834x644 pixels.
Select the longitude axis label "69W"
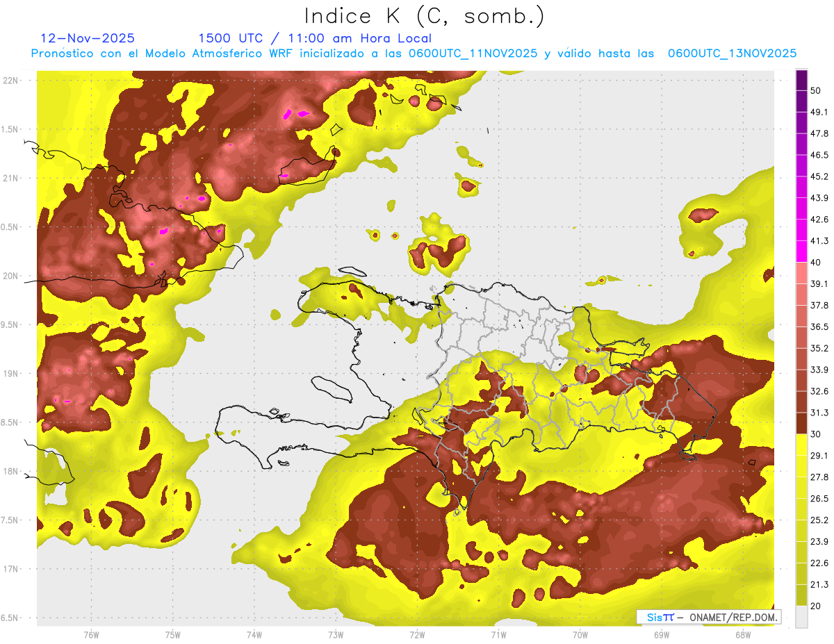pos(661,635)
